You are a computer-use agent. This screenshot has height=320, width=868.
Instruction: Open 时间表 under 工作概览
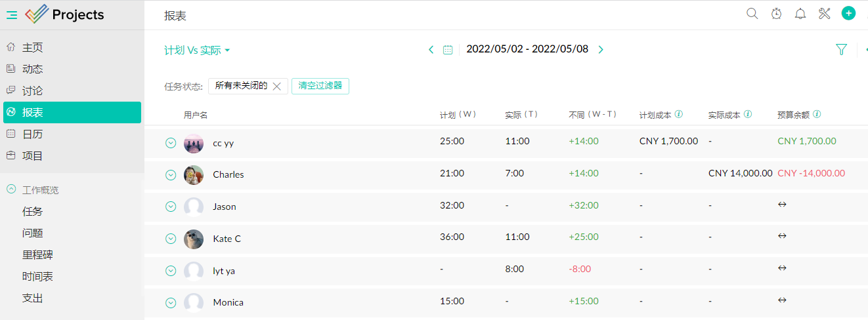click(37, 276)
